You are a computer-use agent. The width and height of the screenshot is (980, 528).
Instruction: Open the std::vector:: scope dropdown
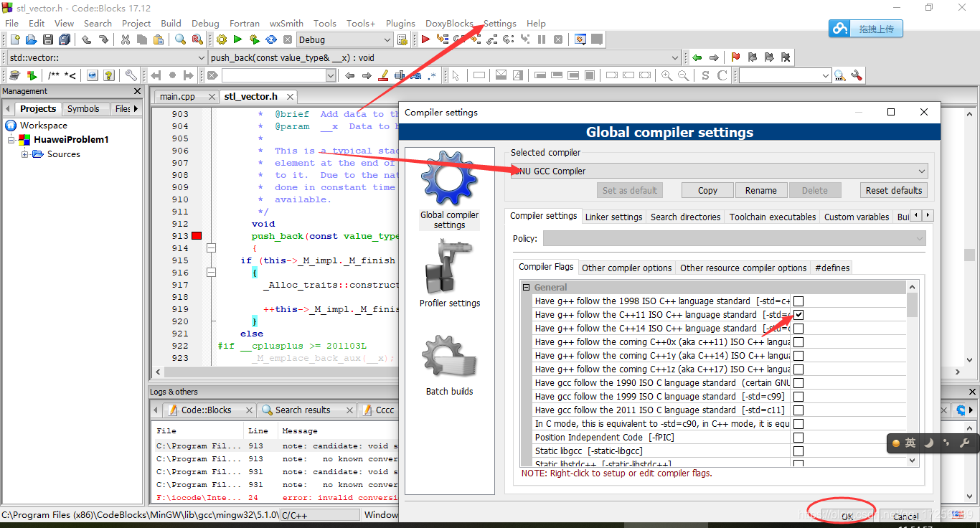[106, 57]
